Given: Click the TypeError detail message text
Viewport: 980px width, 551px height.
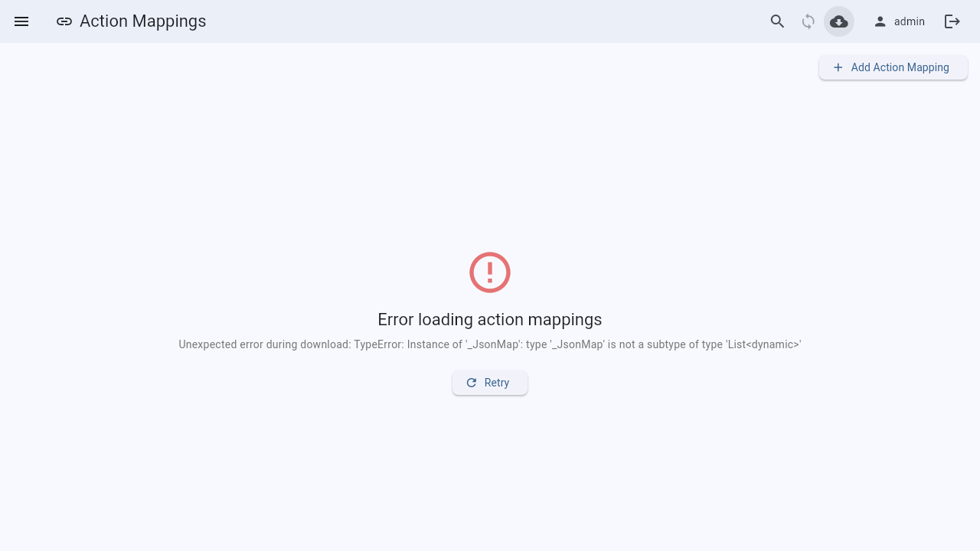Looking at the screenshot, I should (490, 344).
